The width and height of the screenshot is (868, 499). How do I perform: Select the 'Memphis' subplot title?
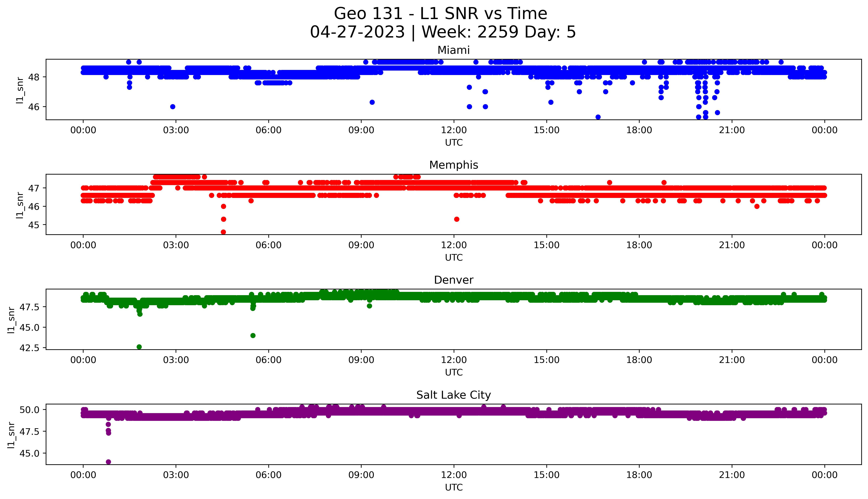coord(453,165)
